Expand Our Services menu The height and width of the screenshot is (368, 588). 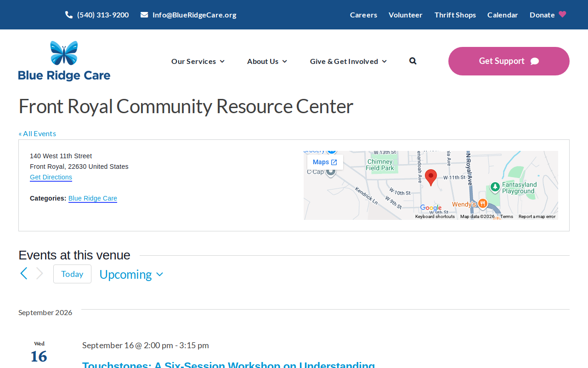point(198,61)
